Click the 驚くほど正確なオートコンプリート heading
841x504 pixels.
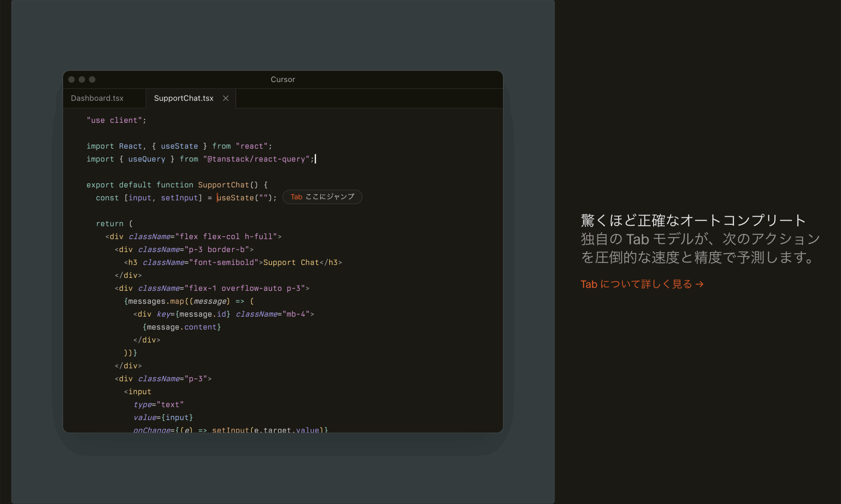693,220
